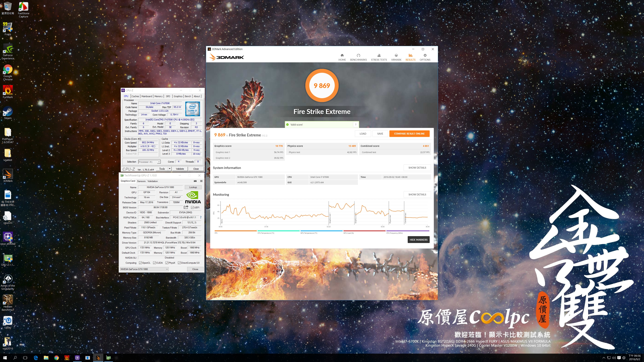
Task: Switch to the Sensors tab in GPU-Z
Action: click(x=141, y=181)
